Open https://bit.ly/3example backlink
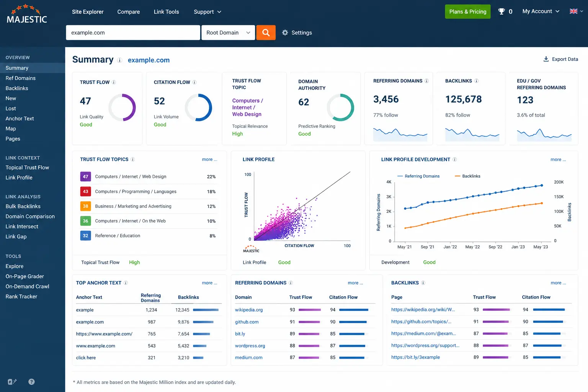Viewport: 588px width, 392px height. tap(415, 357)
